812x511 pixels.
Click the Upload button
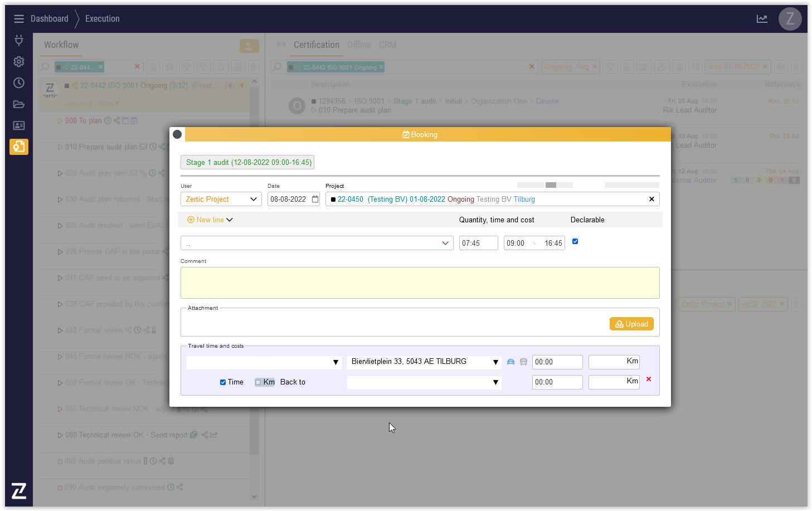click(x=631, y=324)
